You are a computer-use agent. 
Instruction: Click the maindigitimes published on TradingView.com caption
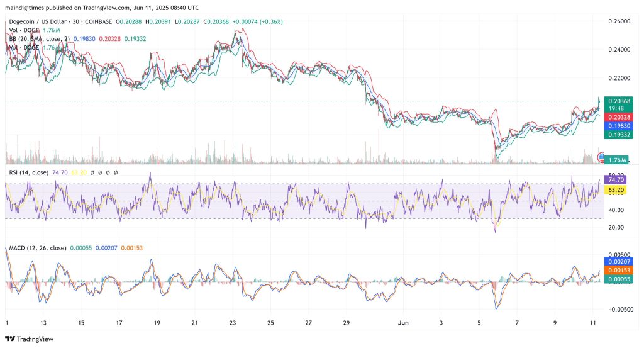101,8
